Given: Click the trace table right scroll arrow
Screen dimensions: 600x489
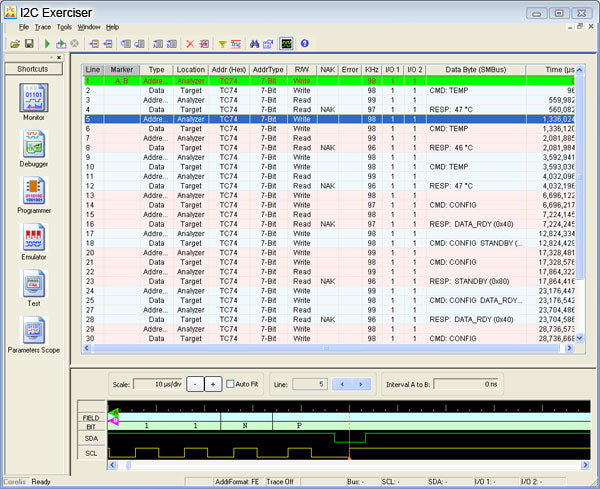Looking at the screenshot, I should 569,348.
